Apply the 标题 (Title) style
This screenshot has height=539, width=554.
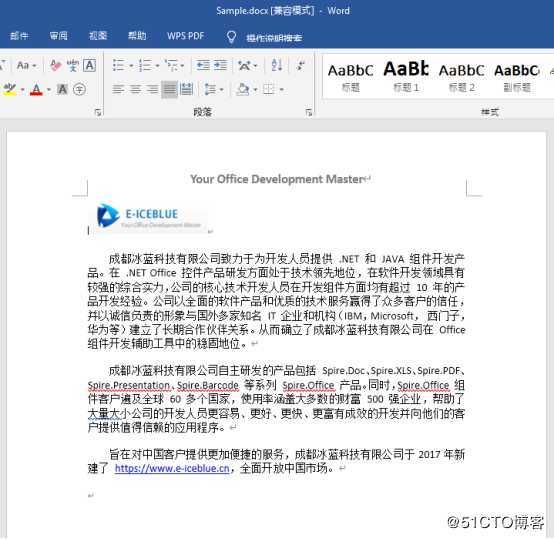(x=350, y=77)
